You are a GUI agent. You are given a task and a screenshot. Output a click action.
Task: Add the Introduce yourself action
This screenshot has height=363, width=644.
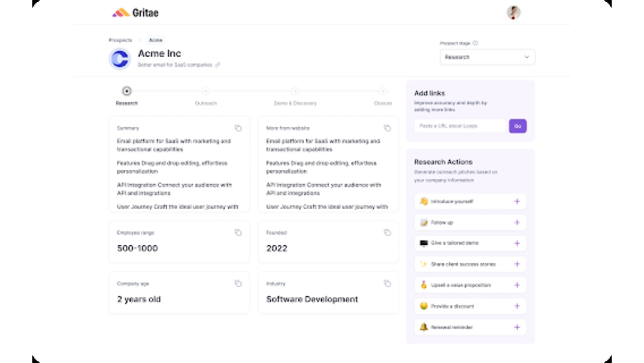[x=517, y=201]
